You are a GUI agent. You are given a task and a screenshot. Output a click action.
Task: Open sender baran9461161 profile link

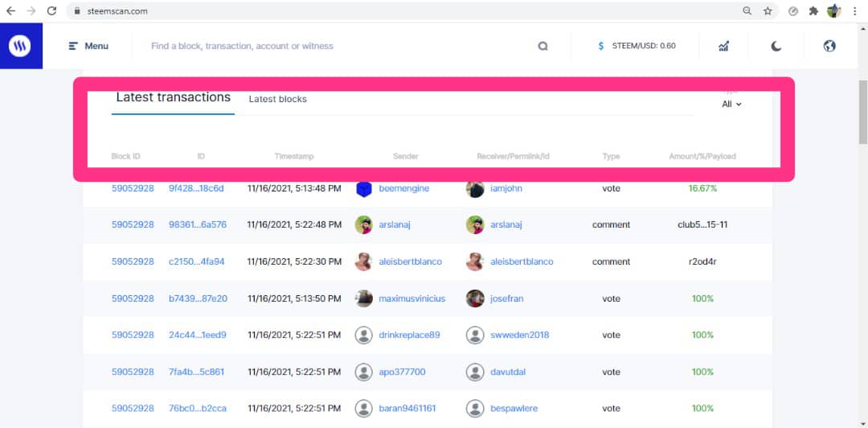[x=407, y=408]
